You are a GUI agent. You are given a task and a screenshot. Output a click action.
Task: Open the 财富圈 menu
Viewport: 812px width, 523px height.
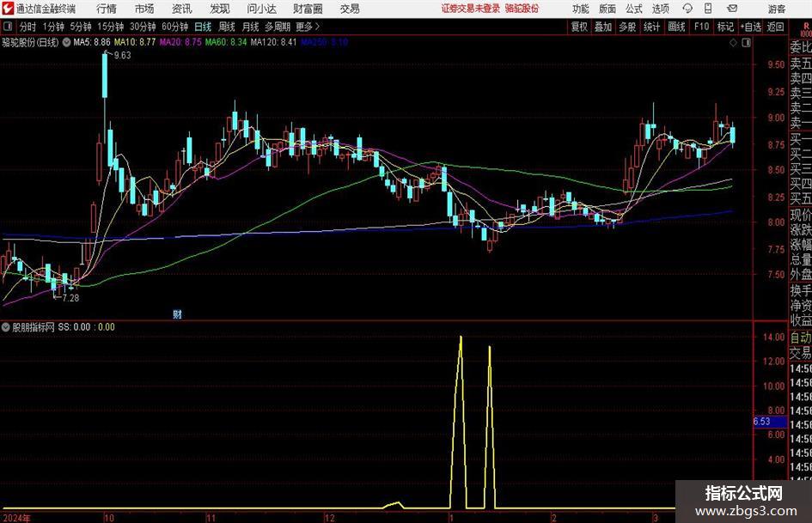coord(308,9)
